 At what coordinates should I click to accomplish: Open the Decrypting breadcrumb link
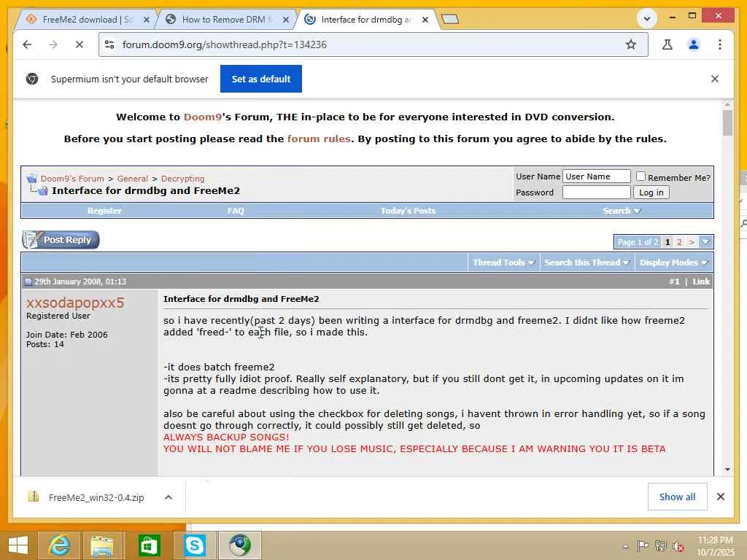pos(182,179)
